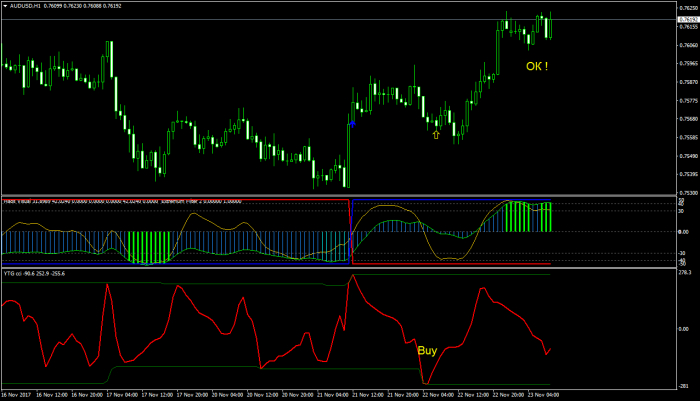Screen dimensions: 700x401
Task: Click the small triangle before AUDUSD.H1
Action: pyautogui.click(x=5, y=6)
